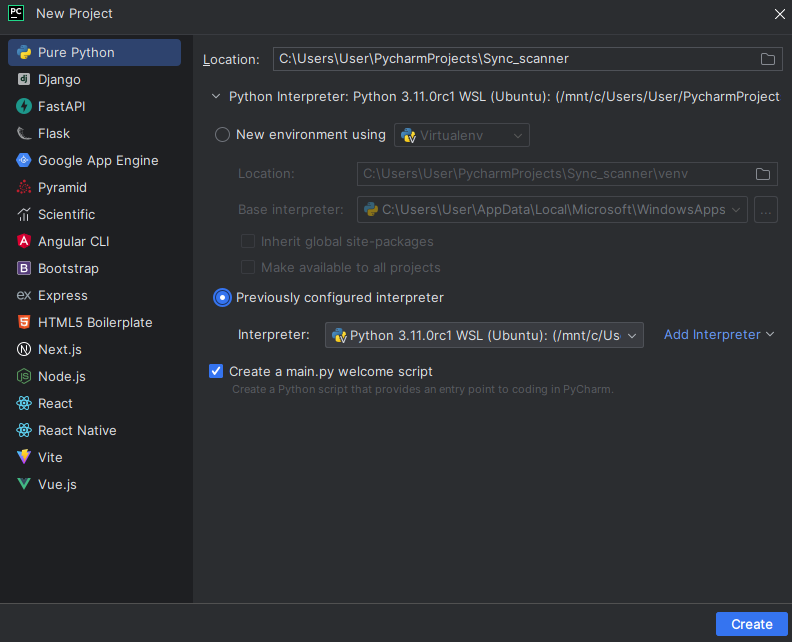This screenshot has width=792, height=642.
Task: Select FastAPI project type
Action: pos(94,106)
